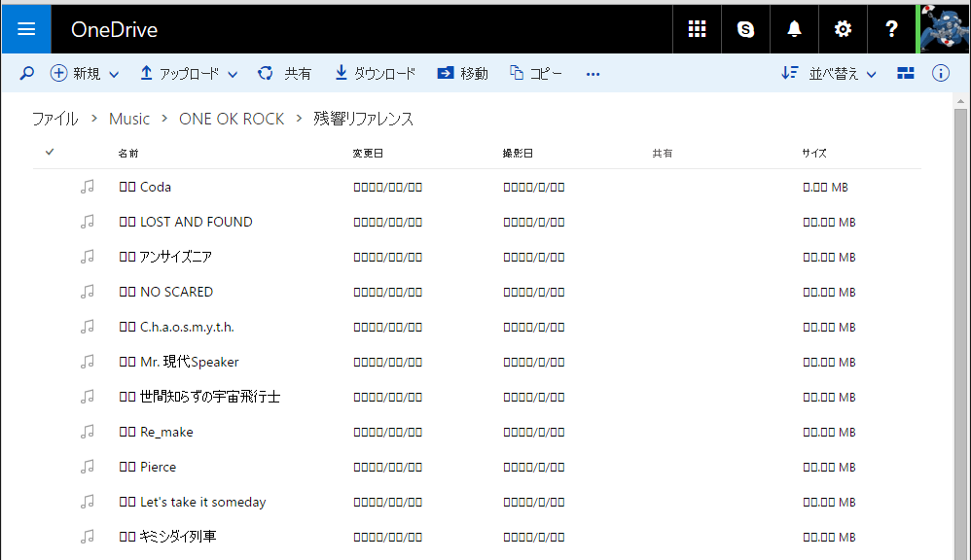
Task: Open the ellipsis more-commands icon
Action: [593, 73]
